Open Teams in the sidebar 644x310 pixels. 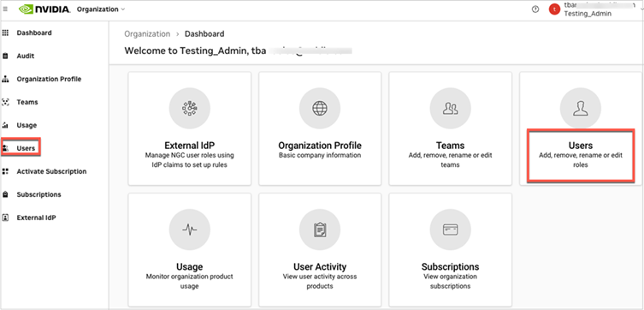pyautogui.click(x=27, y=103)
